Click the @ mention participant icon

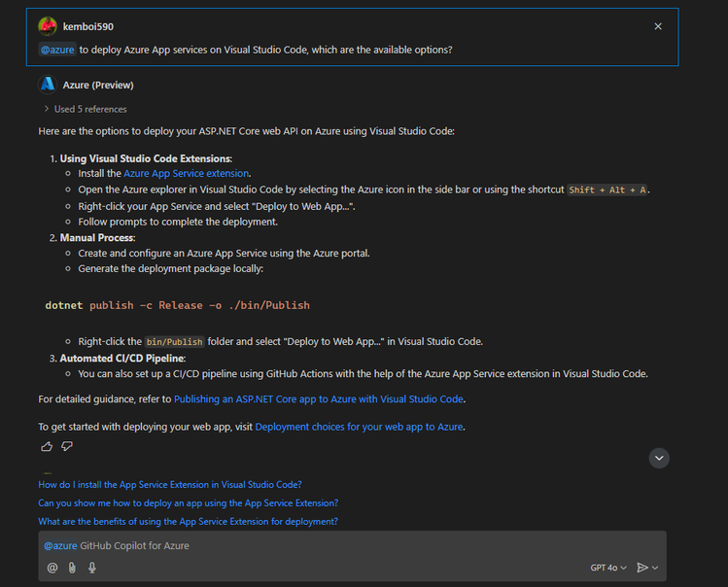click(52, 568)
